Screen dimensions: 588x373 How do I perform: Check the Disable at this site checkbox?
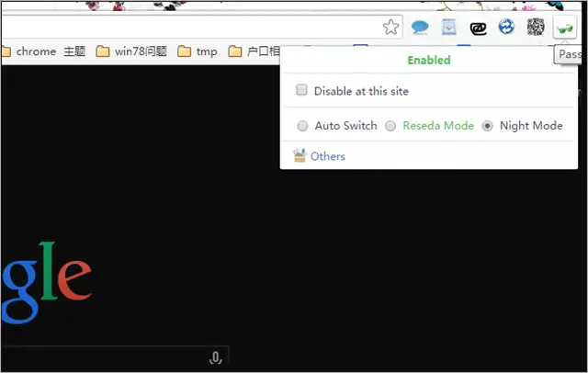pos(301,90)
